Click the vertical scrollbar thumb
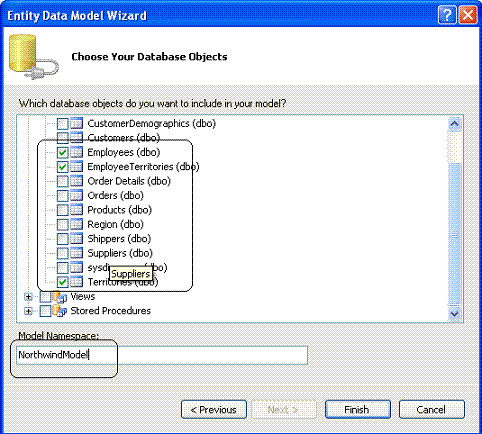The height and width of the screenshot is (434, 482). pyautogui.click(x=455, y=234)
